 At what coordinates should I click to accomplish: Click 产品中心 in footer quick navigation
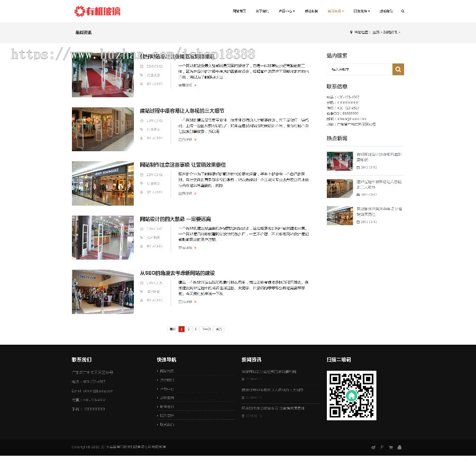coord(167,389)
